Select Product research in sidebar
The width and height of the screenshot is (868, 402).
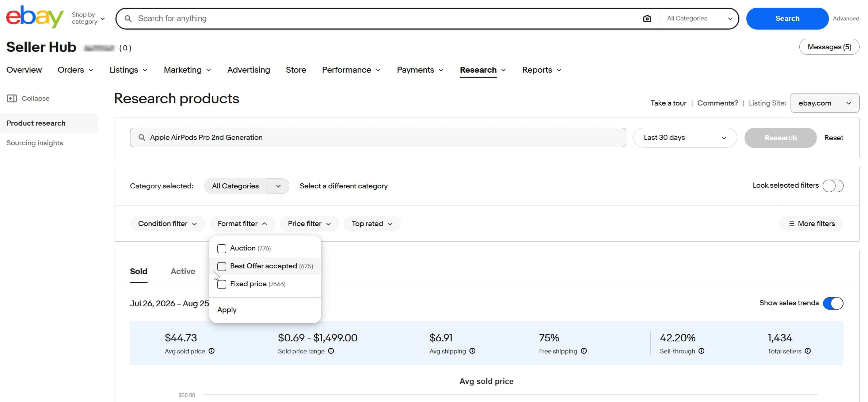coord(49,123)
